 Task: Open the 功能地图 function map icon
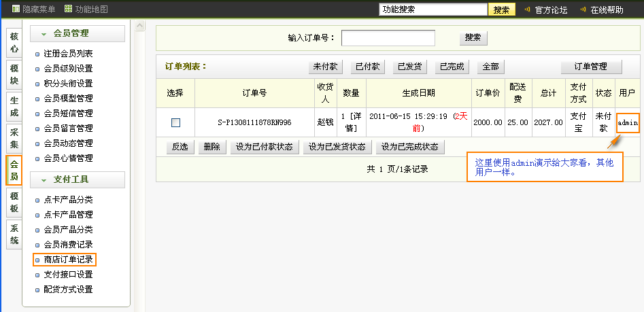tap(68, 10)
